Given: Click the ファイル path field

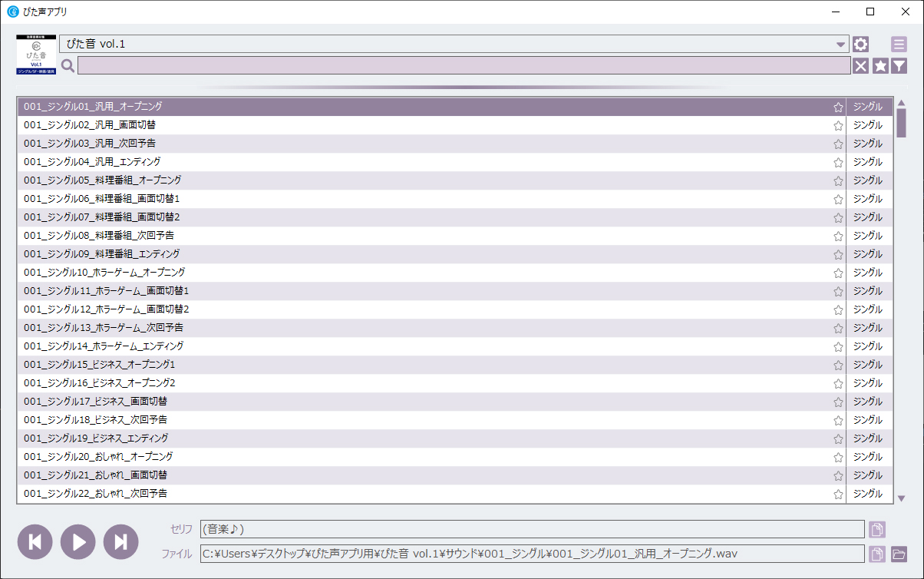Looking at the screenshot, I should pos(532,554).
